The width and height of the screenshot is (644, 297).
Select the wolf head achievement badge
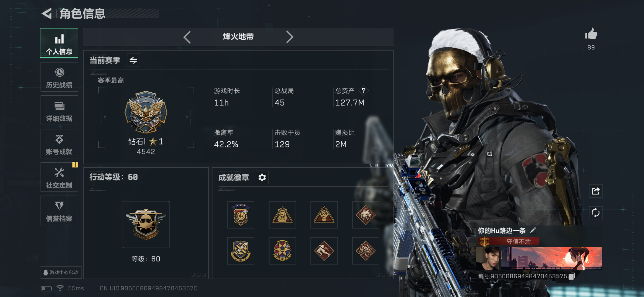[x=366, y=215]
